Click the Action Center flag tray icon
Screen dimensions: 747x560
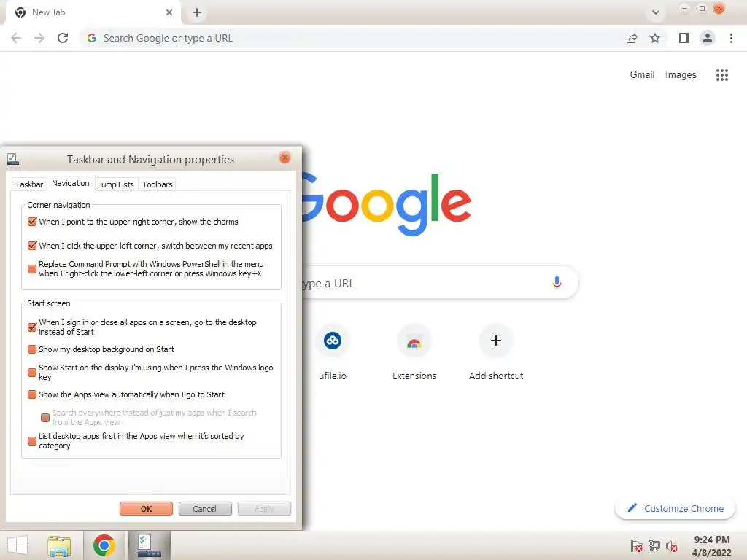[x=636, y=546]
